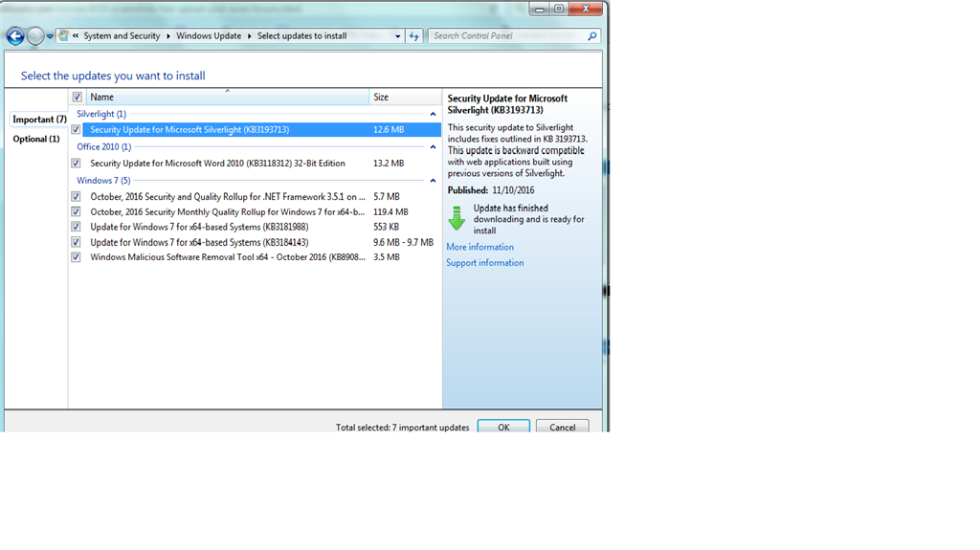Click the 119.4 MB size value
The height and width of the screenshot is (550, 980).
(x=390, y=212)
